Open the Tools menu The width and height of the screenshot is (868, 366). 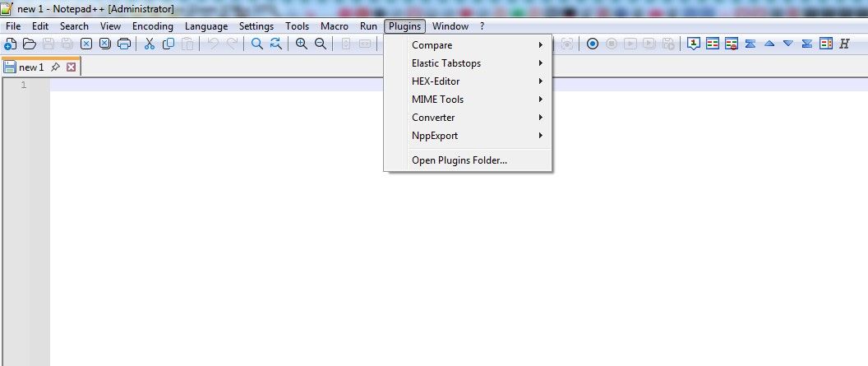tap(298, 26)
